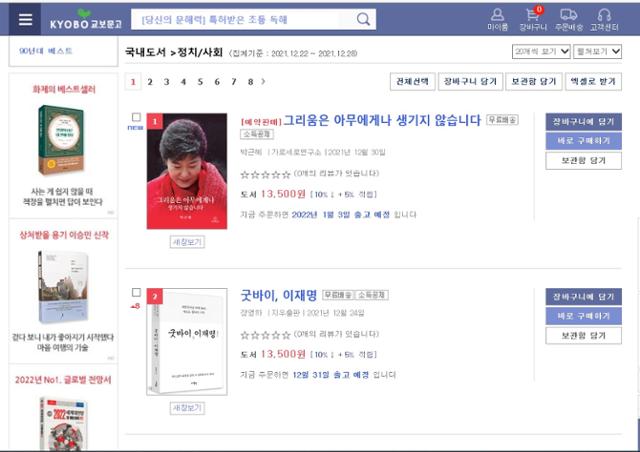Click the top 장바구니 담기 toolbar button
The image size is (640, 452).
tap(470, 81)
